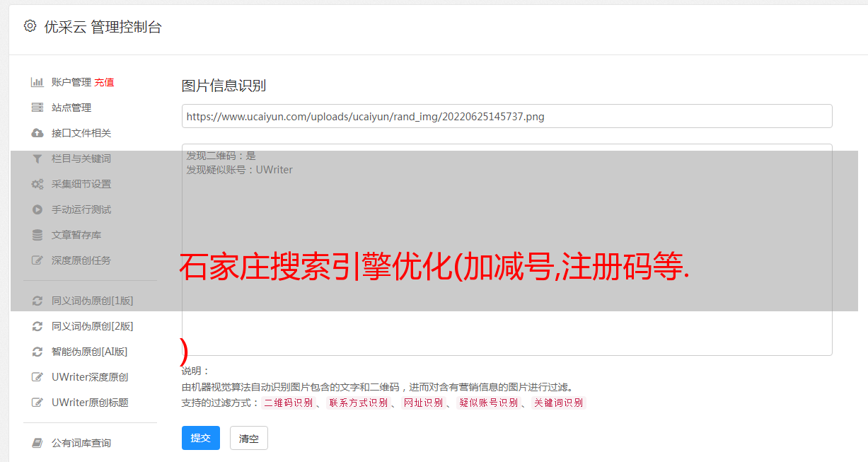
Task: Click the refresh icon for 同义词伪原创[1版]
Action: (37, 301)
